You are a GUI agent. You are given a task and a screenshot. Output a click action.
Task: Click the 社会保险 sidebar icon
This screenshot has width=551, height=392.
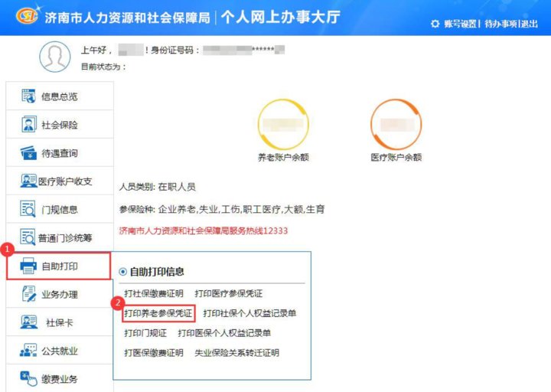(x=28, y=125)
